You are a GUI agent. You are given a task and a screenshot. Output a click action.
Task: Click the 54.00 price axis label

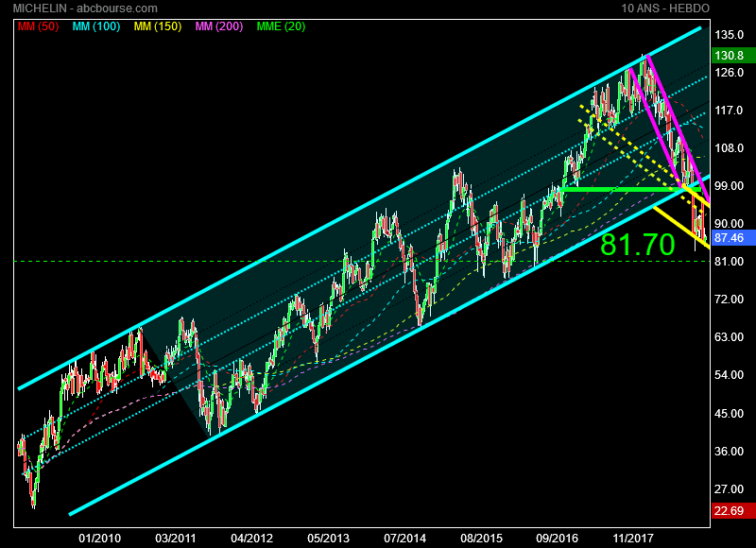[729, 375]
